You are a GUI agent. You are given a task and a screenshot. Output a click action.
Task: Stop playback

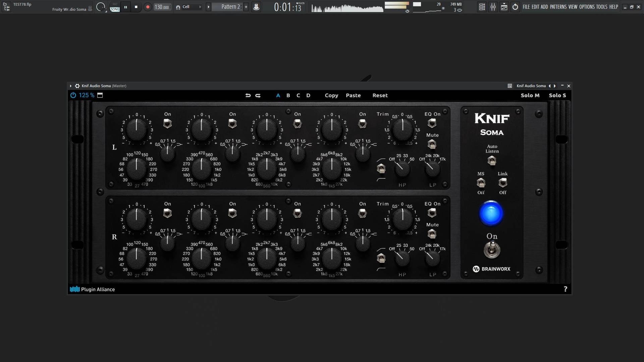(136, 7)
